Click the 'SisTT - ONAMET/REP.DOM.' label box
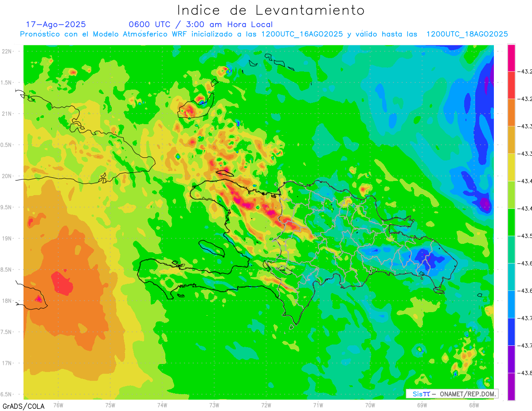 452,394
